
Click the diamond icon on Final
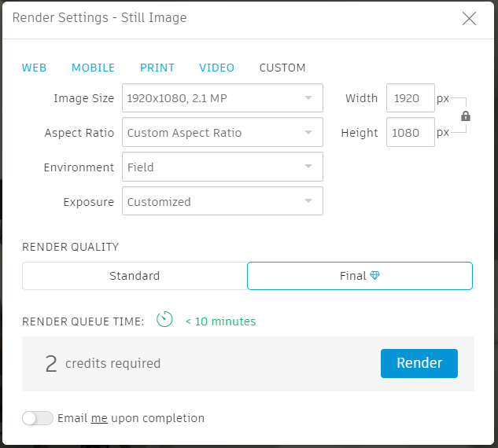pyautogui.click(x=374, y=276)
